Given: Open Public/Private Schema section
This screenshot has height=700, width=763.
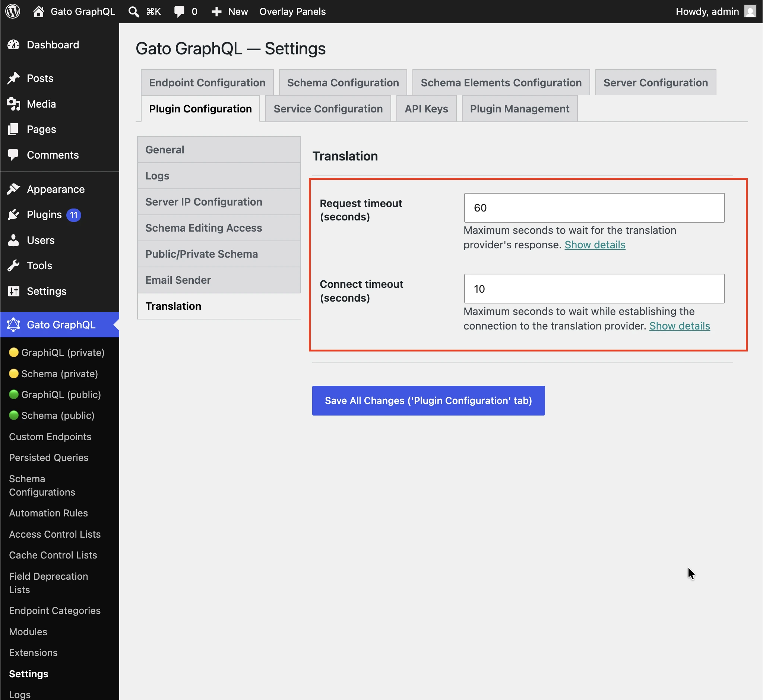Looking at the screenshot, I should point(219,254).
